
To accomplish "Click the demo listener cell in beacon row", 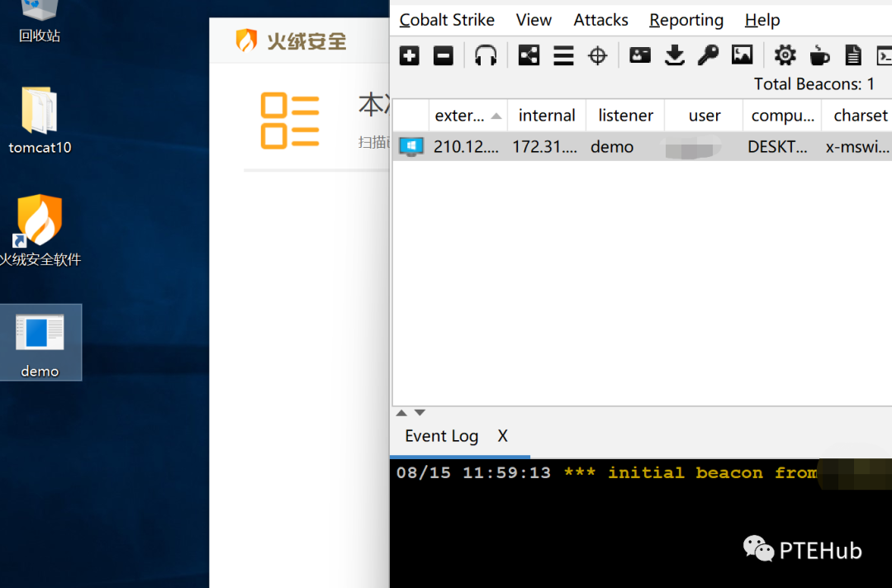I will (625, 147).
